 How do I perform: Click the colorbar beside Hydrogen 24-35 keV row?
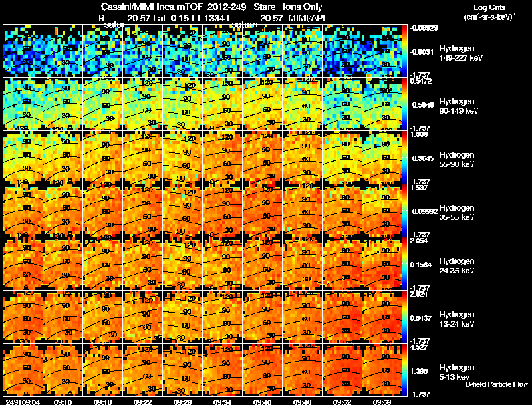pos(404,264)
